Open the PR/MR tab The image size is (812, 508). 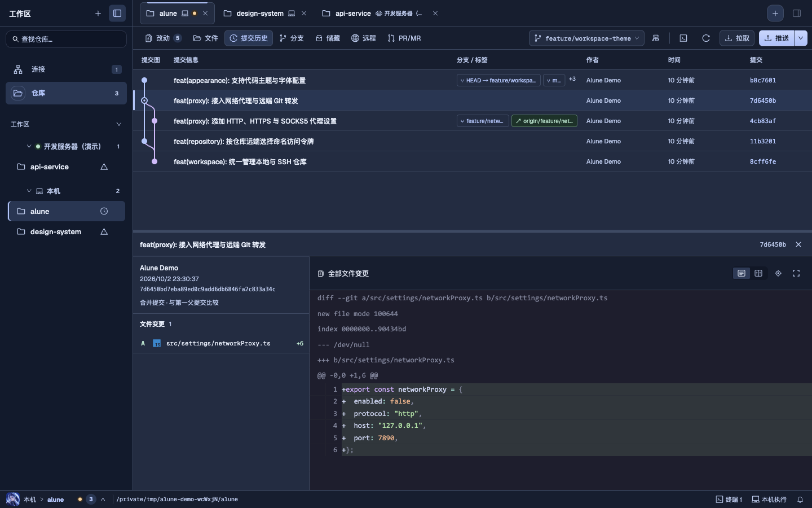(404, 38)
